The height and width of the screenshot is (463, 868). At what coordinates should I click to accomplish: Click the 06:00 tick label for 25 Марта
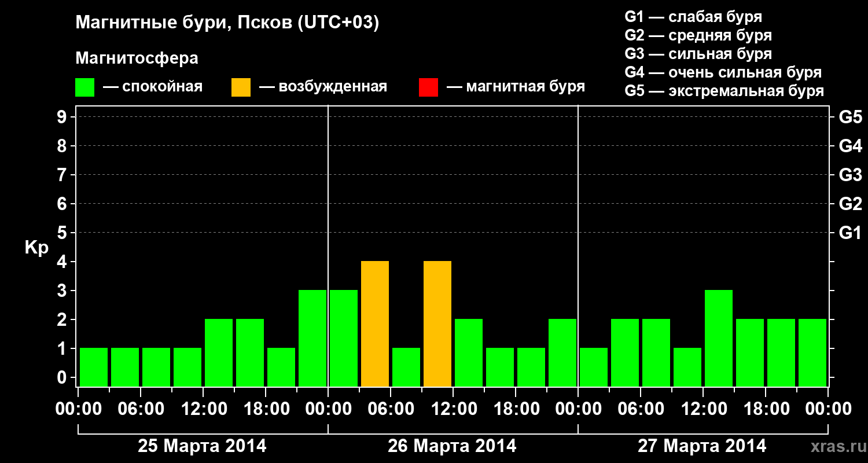142,409
